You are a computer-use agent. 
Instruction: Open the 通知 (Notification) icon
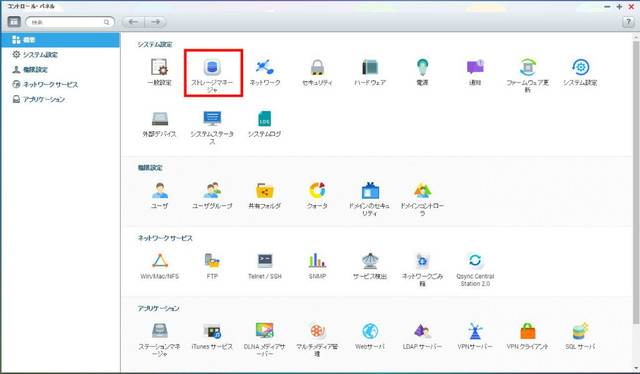475,67
